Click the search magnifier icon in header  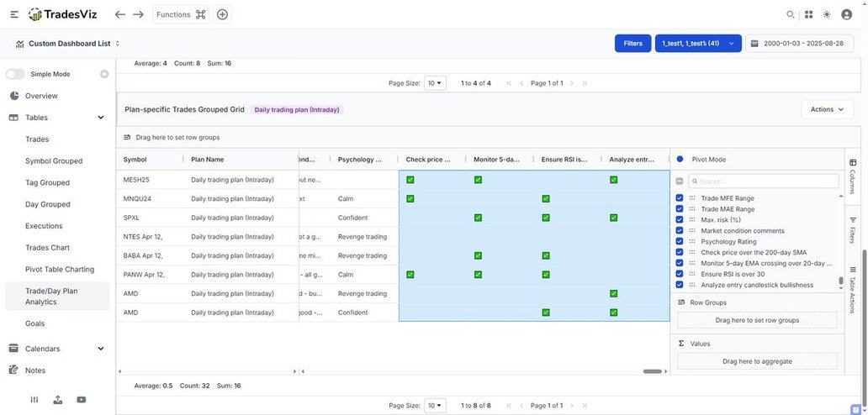[x=790, y=14]
